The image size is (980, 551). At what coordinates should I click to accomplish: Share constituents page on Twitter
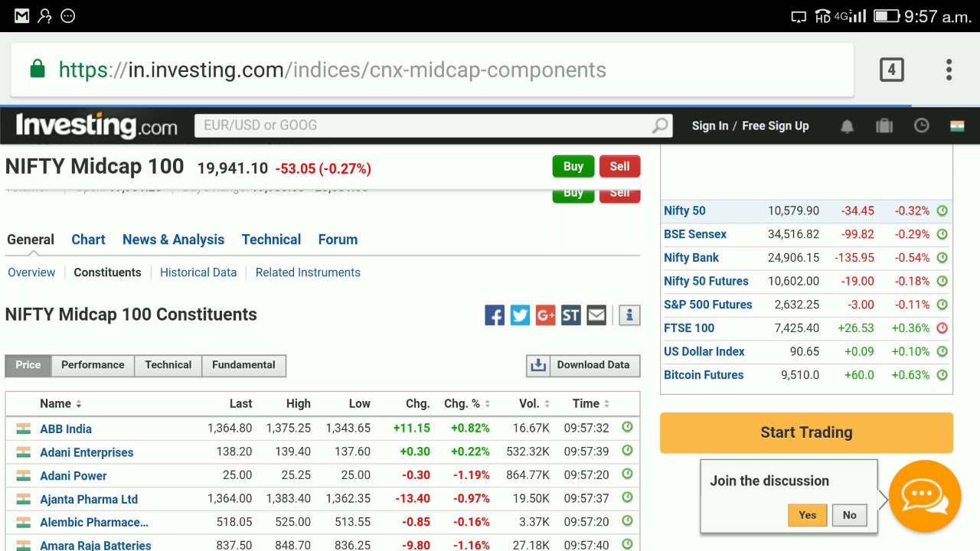click(520, 315)
